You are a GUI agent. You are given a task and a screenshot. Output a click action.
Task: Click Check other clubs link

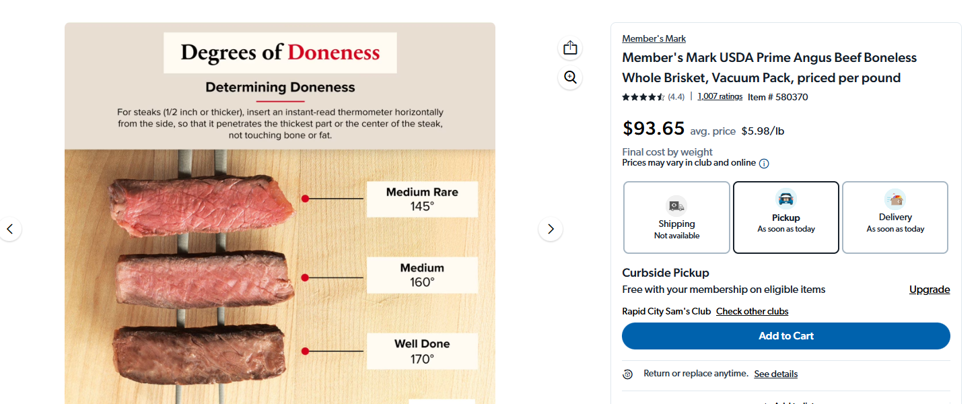tap(752, 311)
